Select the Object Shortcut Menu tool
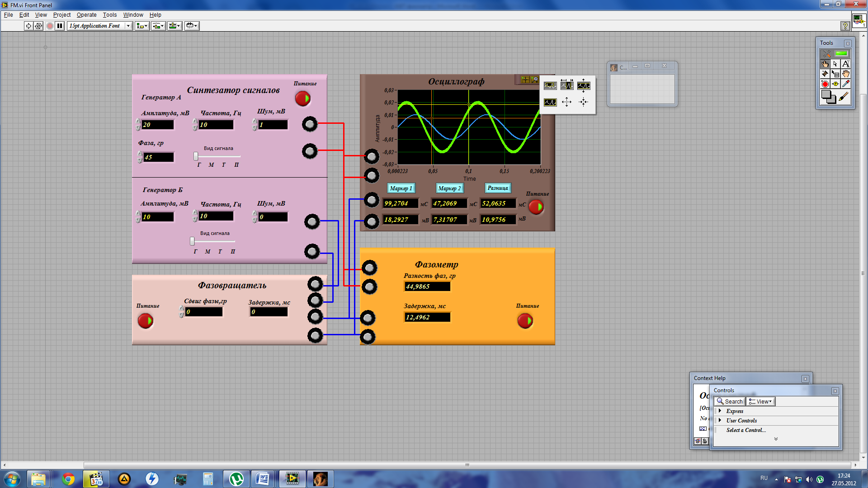 click(x=835, y=74)
